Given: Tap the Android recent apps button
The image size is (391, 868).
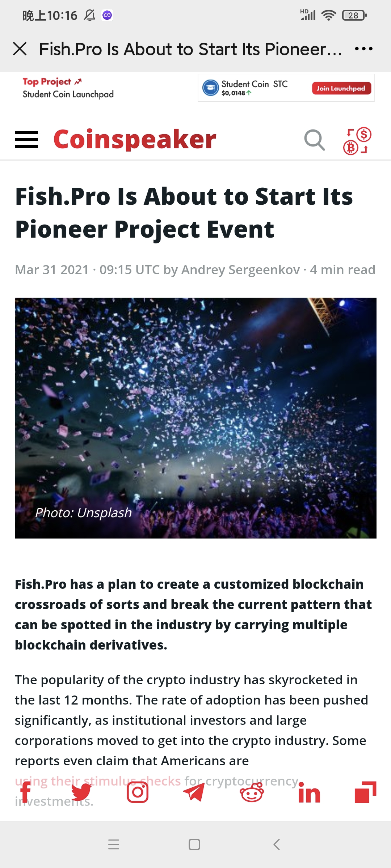Looking at the screenshot, I should 114,844.
